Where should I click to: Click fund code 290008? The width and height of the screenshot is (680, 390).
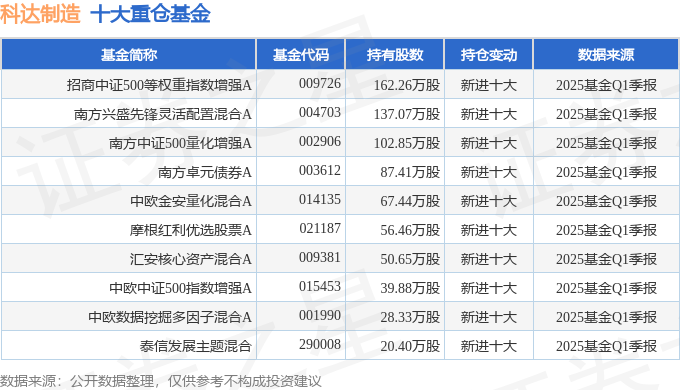point(320,344)
